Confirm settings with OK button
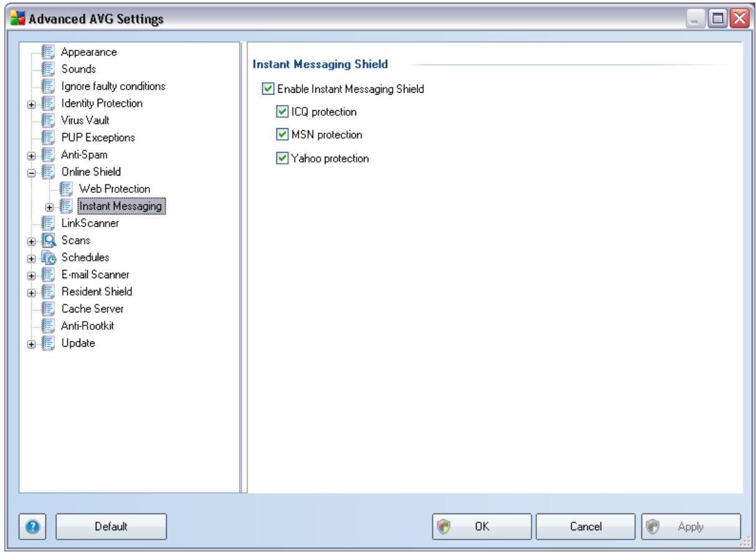The width and height of the screenshot is (756, 552). pos(482,526)
